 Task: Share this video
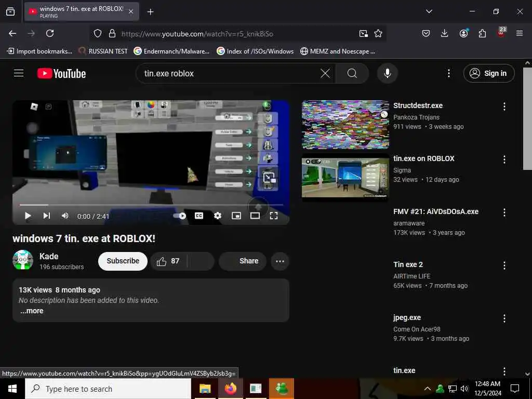pyautogui.click(x=243, y=261)
